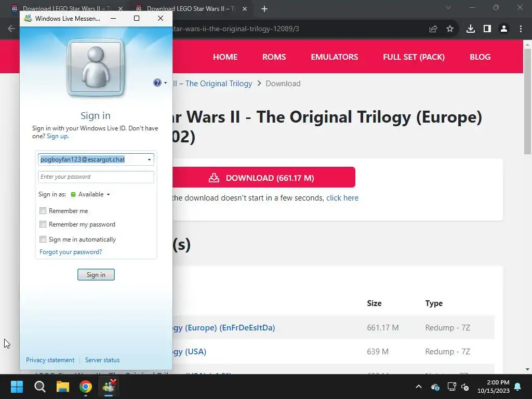The image size is (532, 399).
Task: Toggle Chrome side panel icon
Action: coord(487,29)
